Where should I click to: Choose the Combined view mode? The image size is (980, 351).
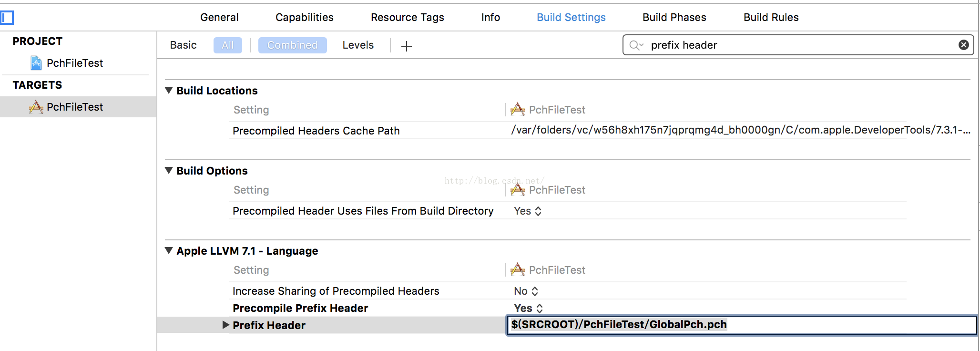[x=293, y=45]
